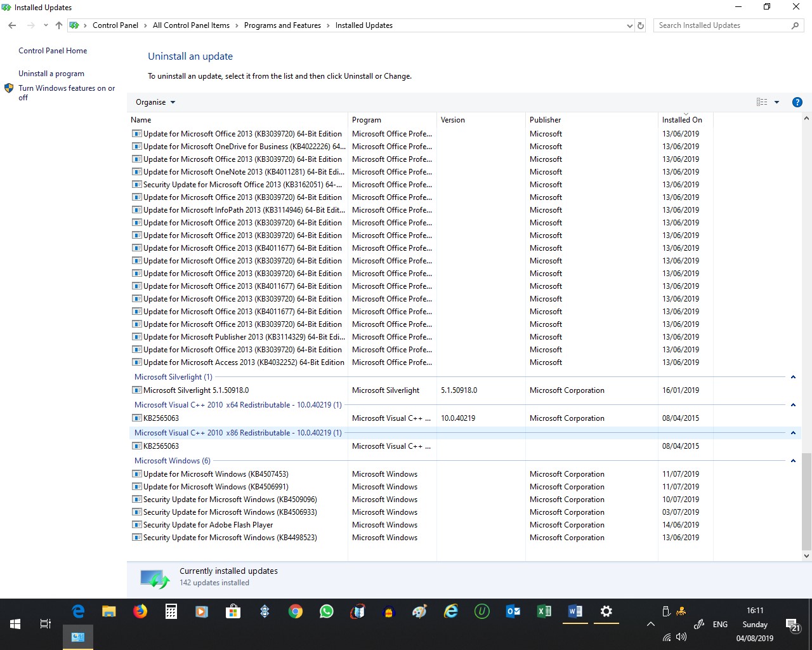Screen dimensions: 812x650
Task: Launch Google Chrome from the taskbar
Action: [x=295, y=611]
